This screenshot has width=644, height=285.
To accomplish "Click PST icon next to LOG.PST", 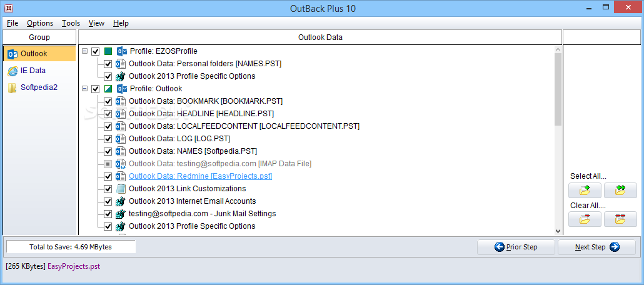I will click(120, 139).
